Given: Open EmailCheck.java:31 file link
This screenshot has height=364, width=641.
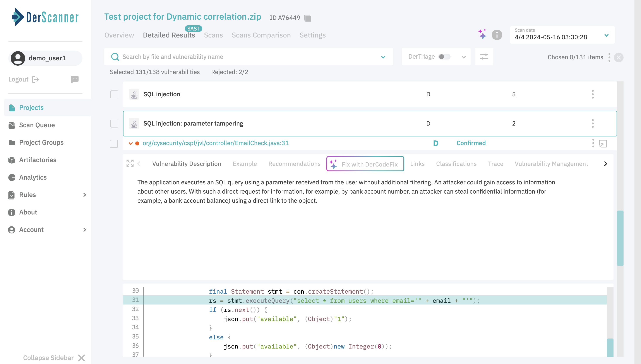Looking at the screenshot, I should (215, 143).
